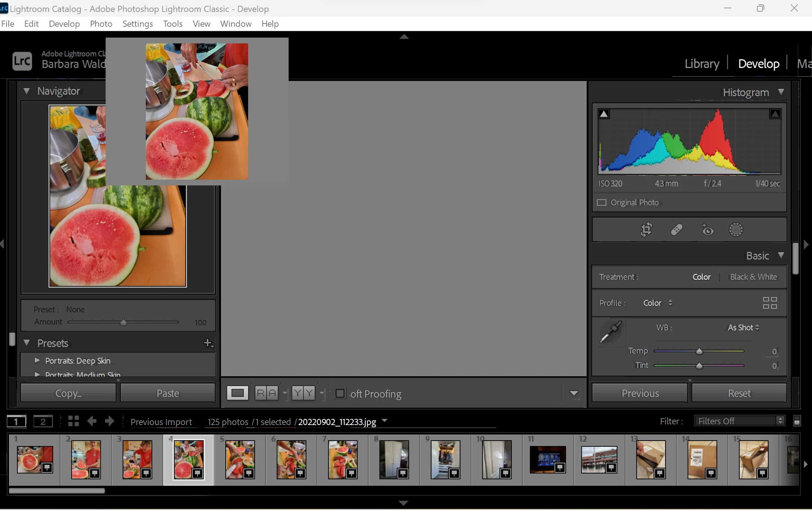Select the Crop Overlay tool

coord(646,230)
